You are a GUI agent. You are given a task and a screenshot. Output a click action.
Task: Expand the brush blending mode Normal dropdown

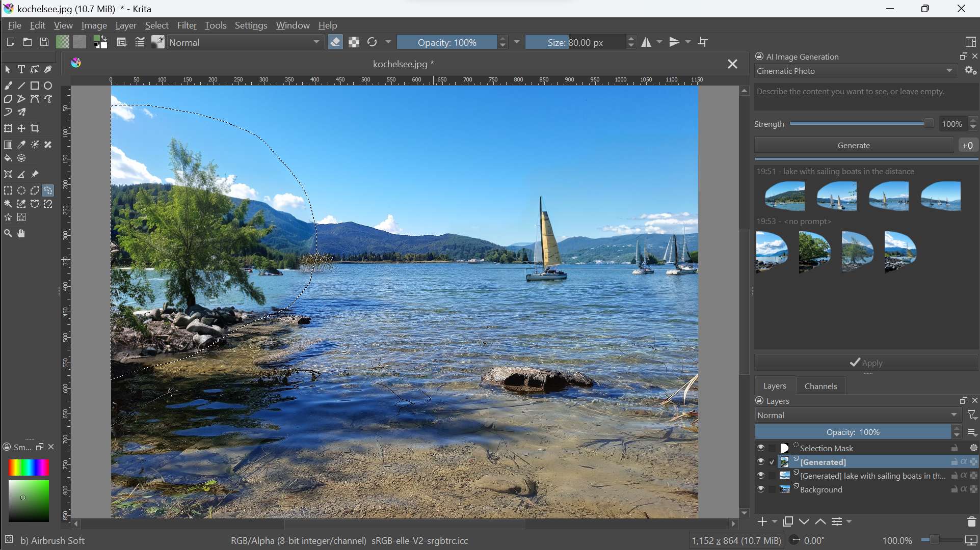pos(246,42)
